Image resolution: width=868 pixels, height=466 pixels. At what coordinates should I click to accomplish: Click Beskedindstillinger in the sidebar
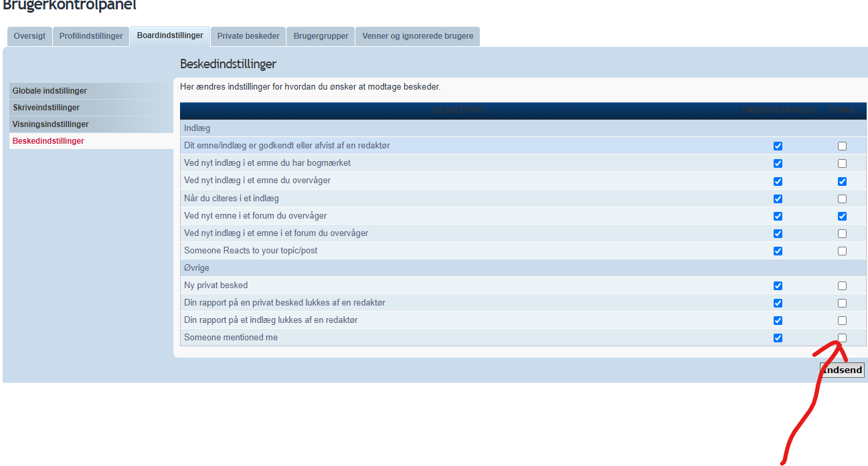click(x=48, y=141)
